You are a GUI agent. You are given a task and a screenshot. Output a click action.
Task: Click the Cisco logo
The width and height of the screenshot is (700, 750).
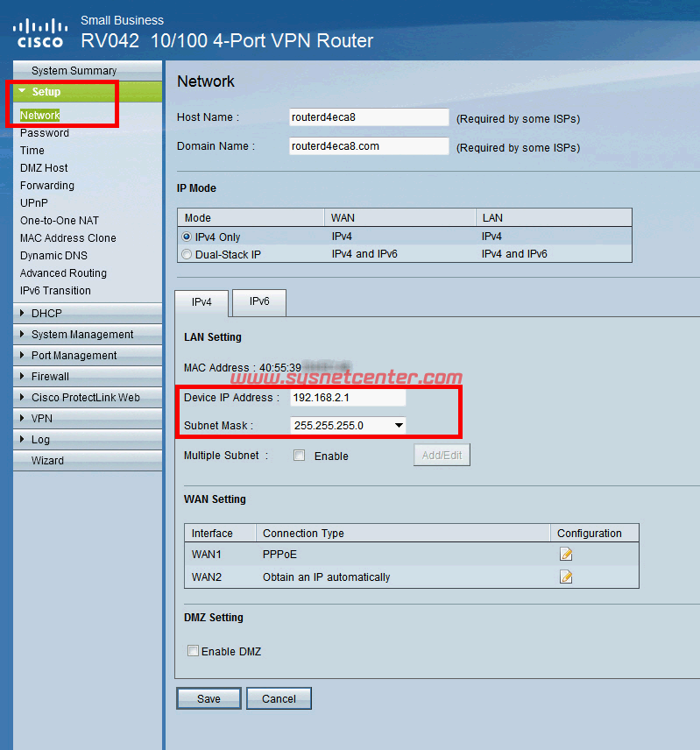point(40,33)
